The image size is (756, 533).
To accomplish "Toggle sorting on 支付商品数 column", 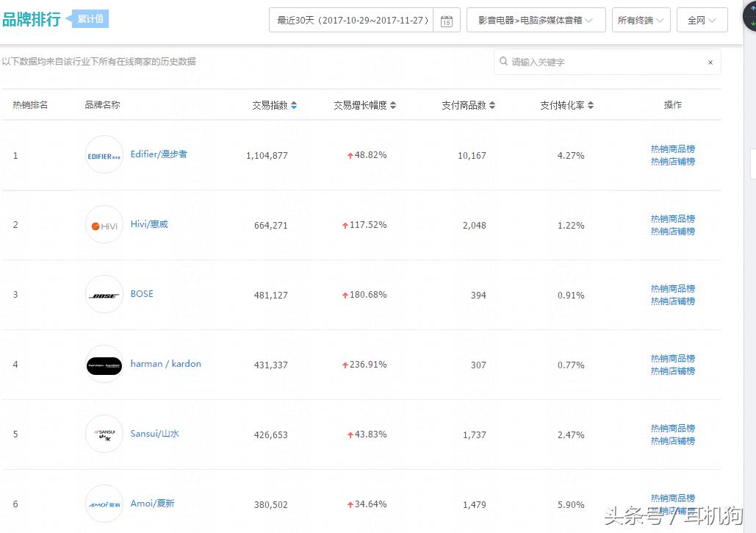I will click(492, 104).
